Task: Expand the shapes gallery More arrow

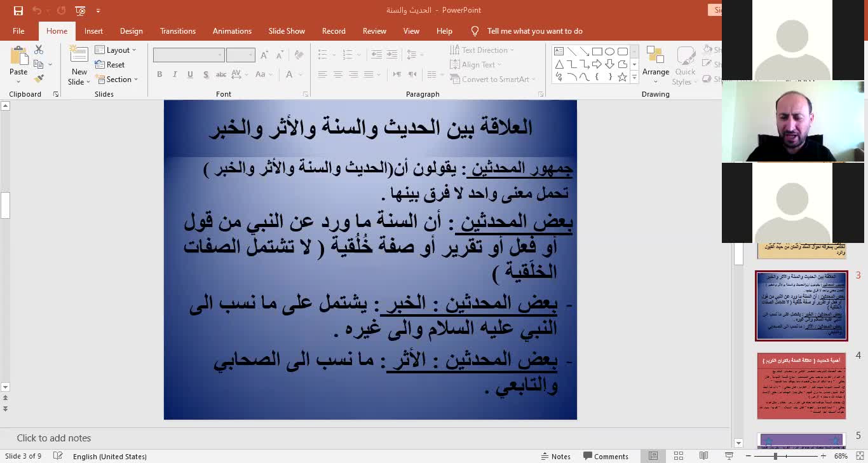Action: coord(634,77)
